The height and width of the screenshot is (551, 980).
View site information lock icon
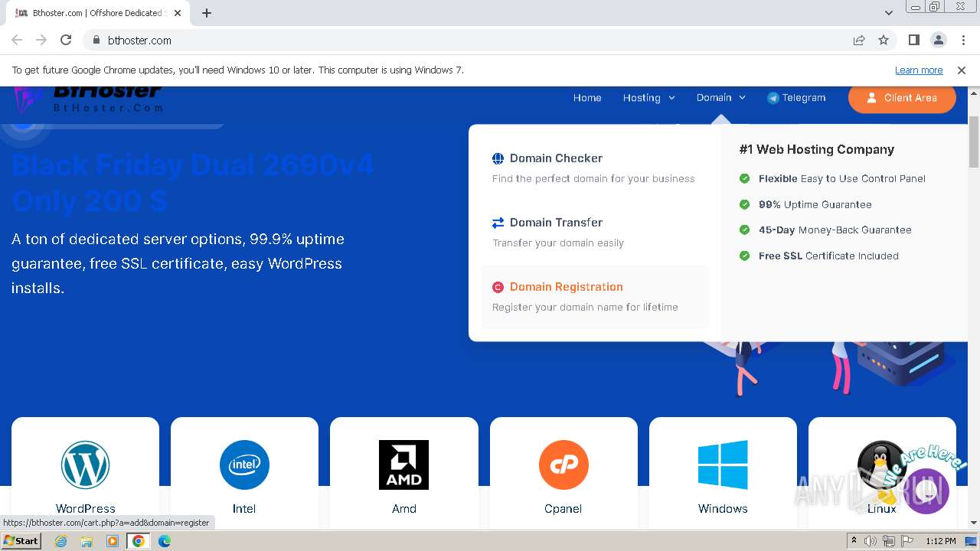click(x=96, y=40)
